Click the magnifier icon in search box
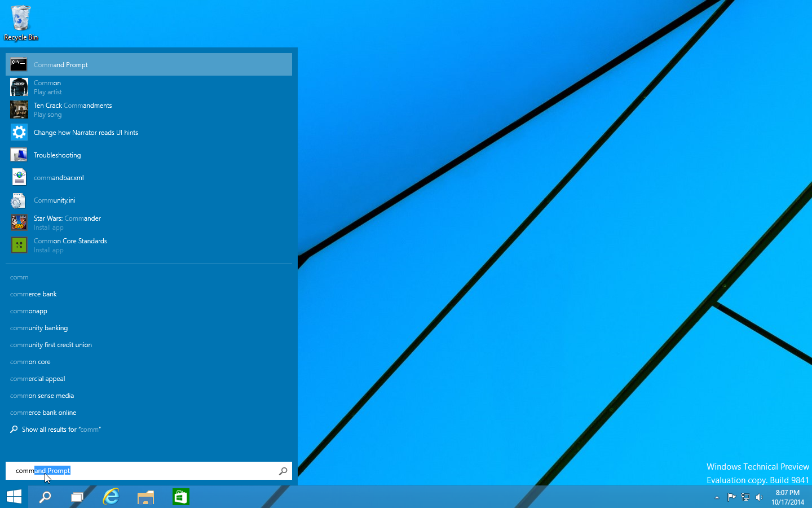 pyautogui.click(x=283, y=471)
